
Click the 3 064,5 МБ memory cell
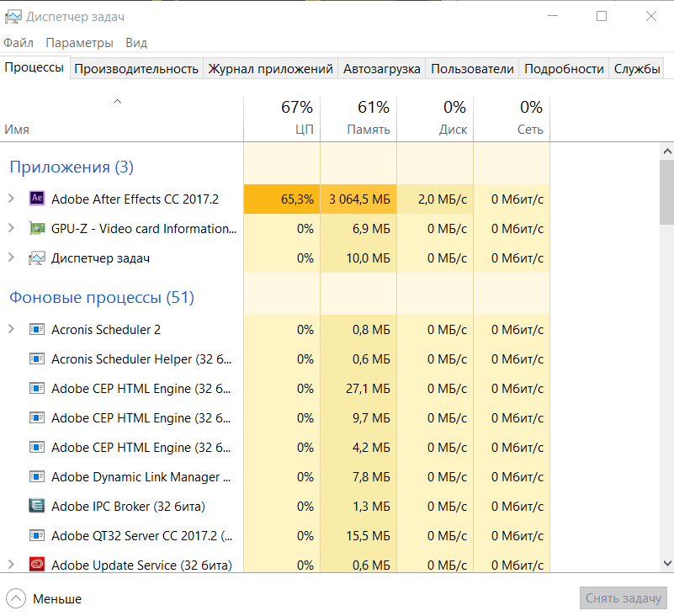[358, 199]
